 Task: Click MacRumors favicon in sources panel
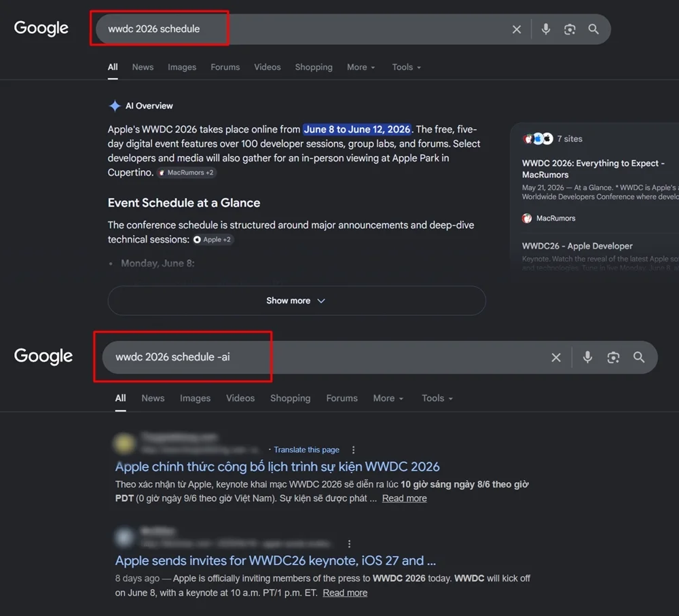527,218
